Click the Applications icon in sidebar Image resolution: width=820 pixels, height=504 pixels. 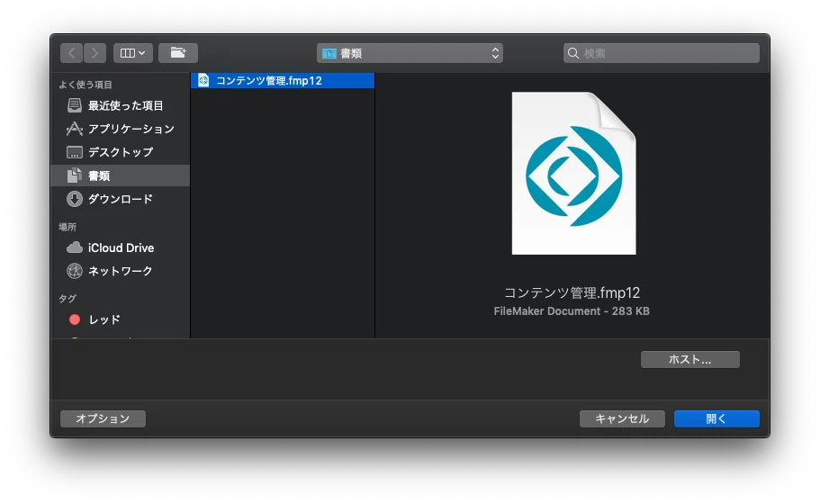(x=75, y=129)
